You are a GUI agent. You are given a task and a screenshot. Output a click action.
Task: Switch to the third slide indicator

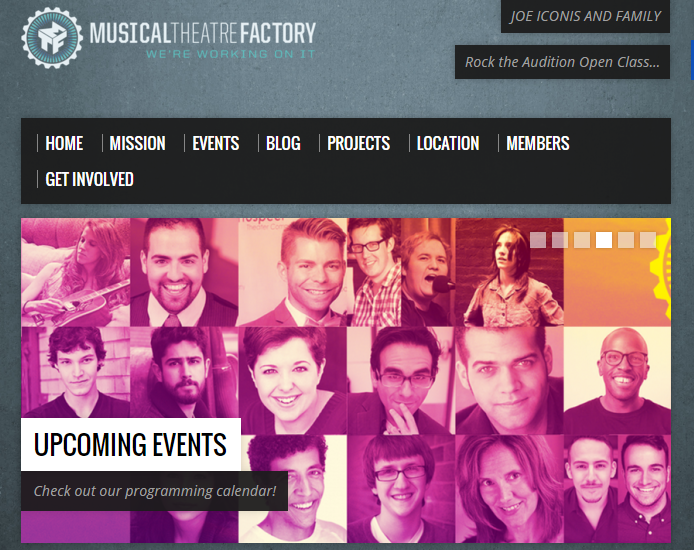point(582,240)
